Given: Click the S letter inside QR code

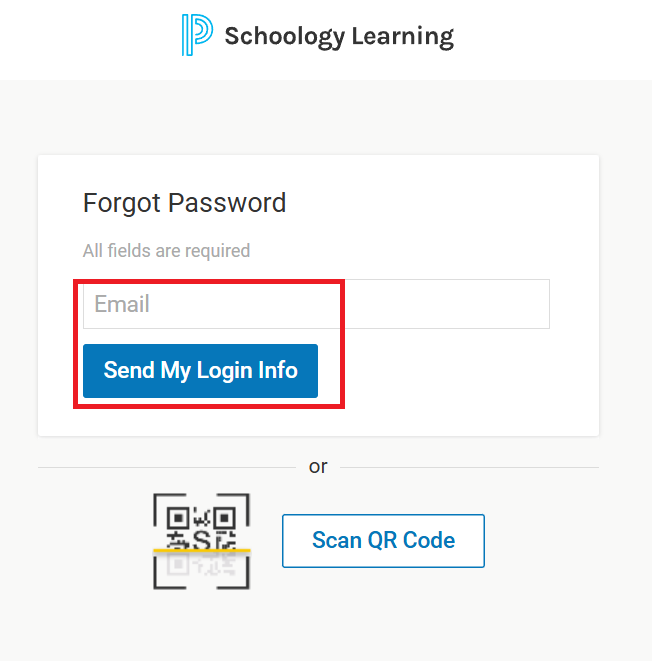Looking at the screenshot, I should coord(202,540).
